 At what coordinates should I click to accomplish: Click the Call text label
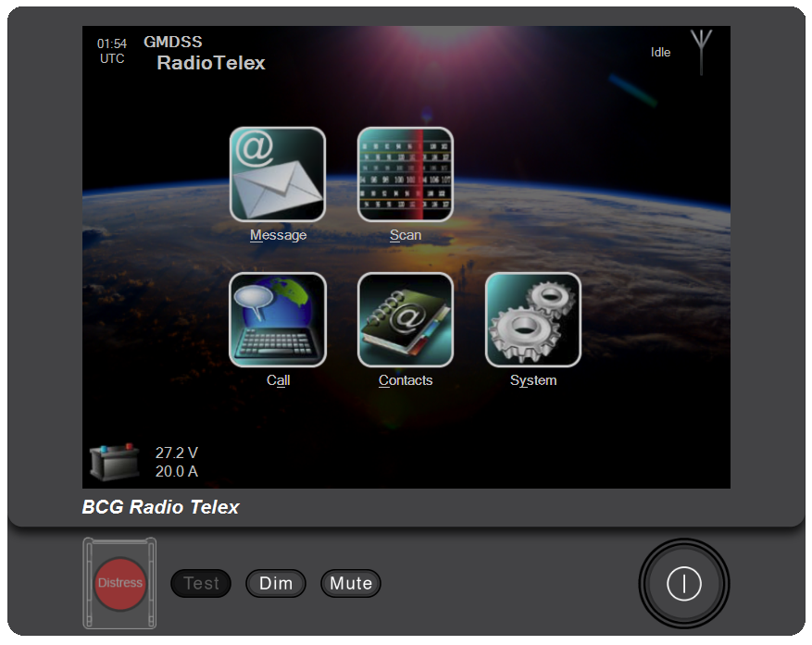[278, 380]
